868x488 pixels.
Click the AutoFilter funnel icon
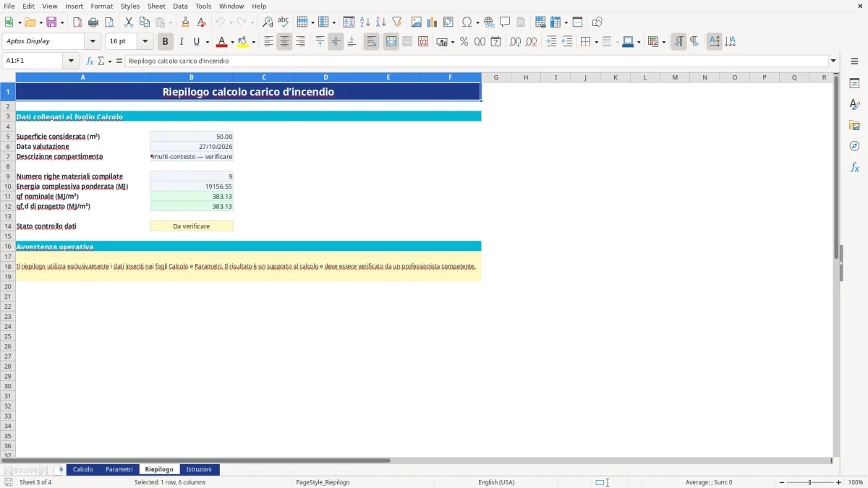click(x=397, y=22)
